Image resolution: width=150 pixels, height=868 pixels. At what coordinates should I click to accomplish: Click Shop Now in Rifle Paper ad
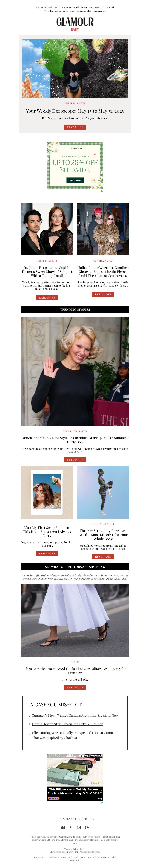(x=75, y=180)
